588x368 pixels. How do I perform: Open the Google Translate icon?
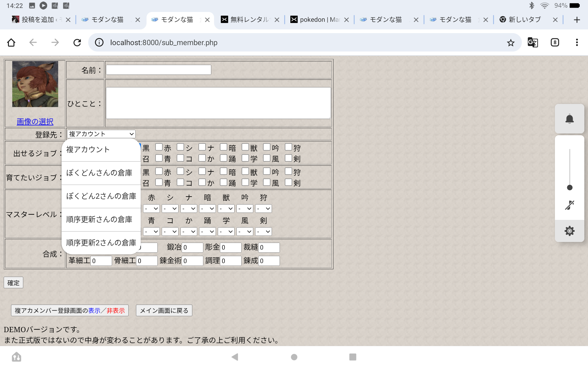click(533, 43)
